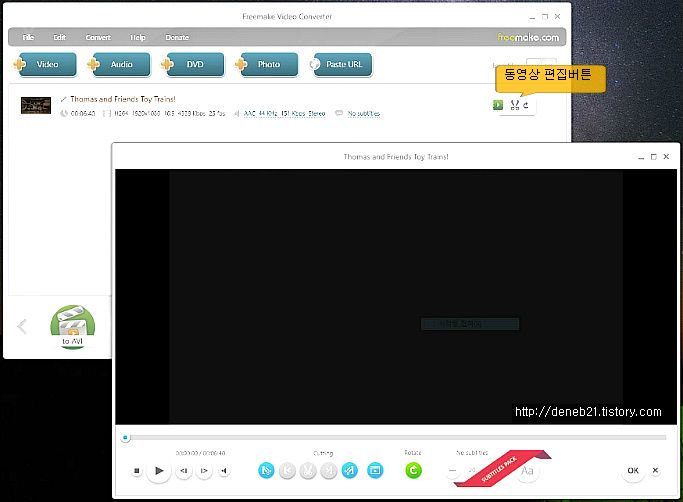Click the scissors edit icon in file row
Screen dimensions: 683x502
coord(515,105)
